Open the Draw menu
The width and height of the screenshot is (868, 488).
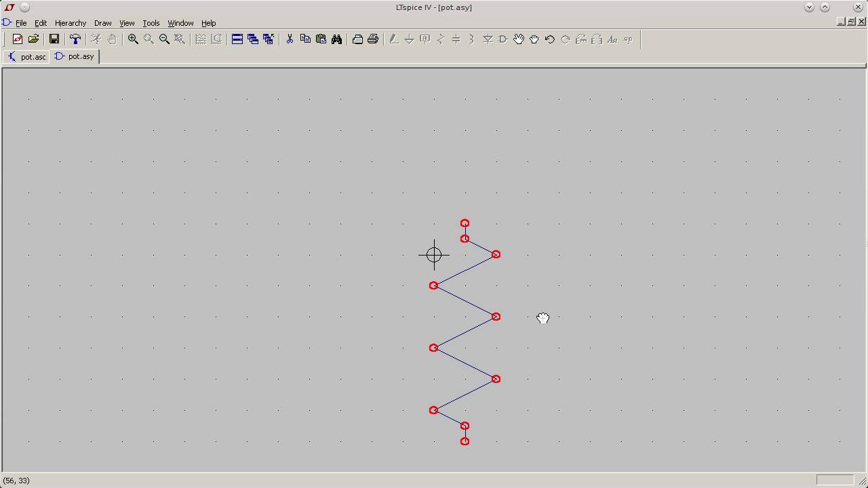pyautogui.click(x=102, y=23)
